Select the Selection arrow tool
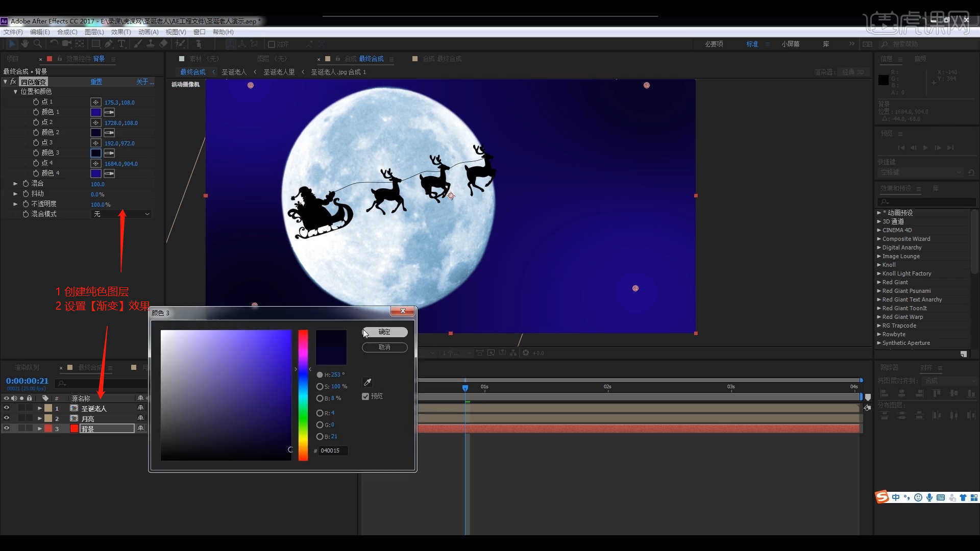 pyautogui.click(x=12, y=44)
